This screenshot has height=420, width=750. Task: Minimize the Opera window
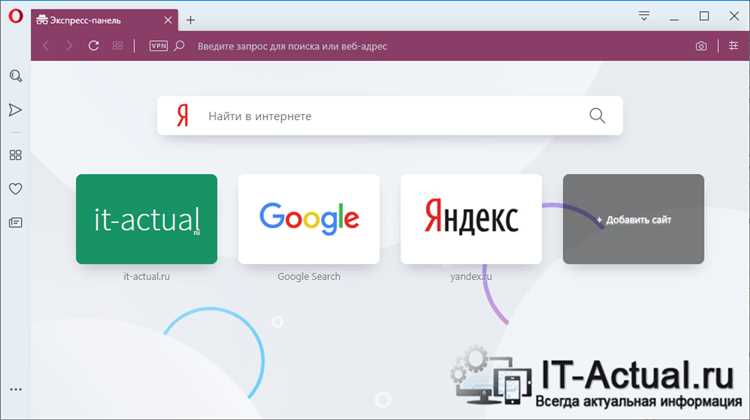pos(674,18)
